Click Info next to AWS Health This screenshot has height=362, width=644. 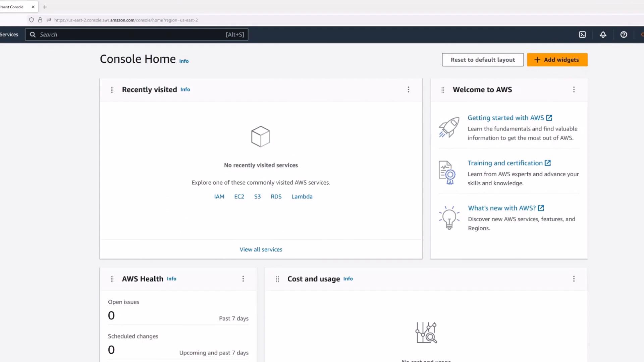pos(171,279)
